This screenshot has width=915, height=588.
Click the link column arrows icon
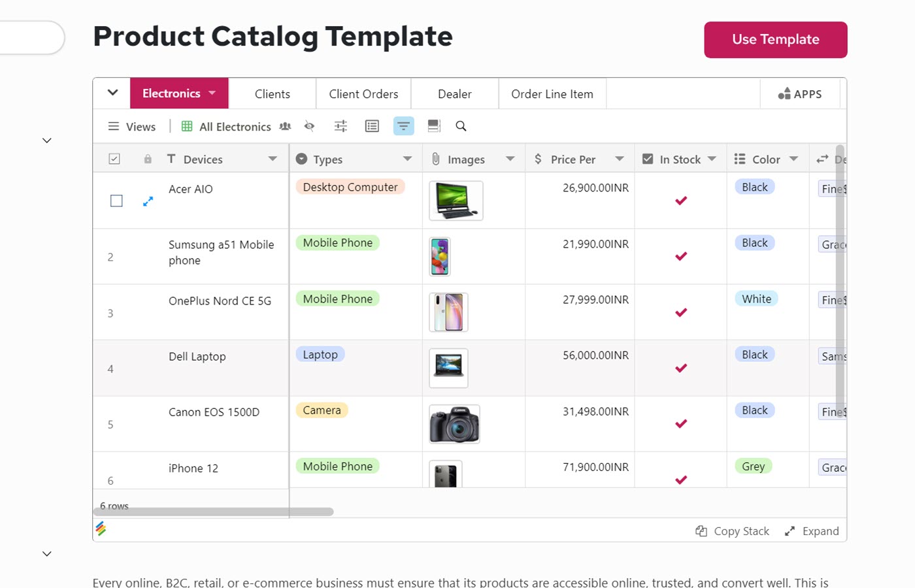pos(822,159)
